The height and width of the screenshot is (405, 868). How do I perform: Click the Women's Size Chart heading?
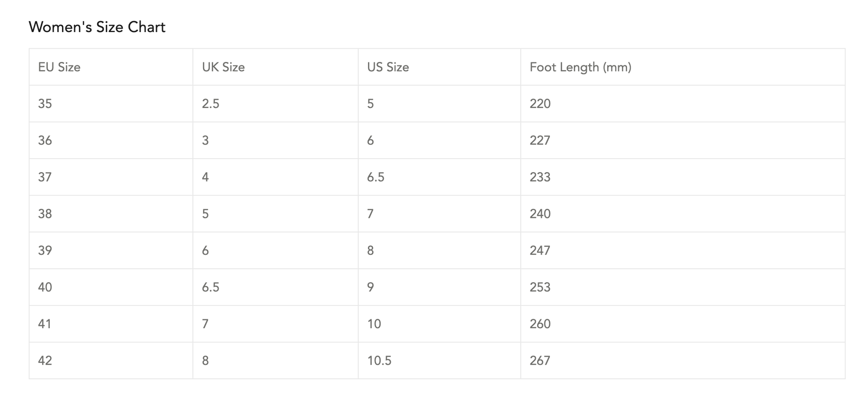97,27
